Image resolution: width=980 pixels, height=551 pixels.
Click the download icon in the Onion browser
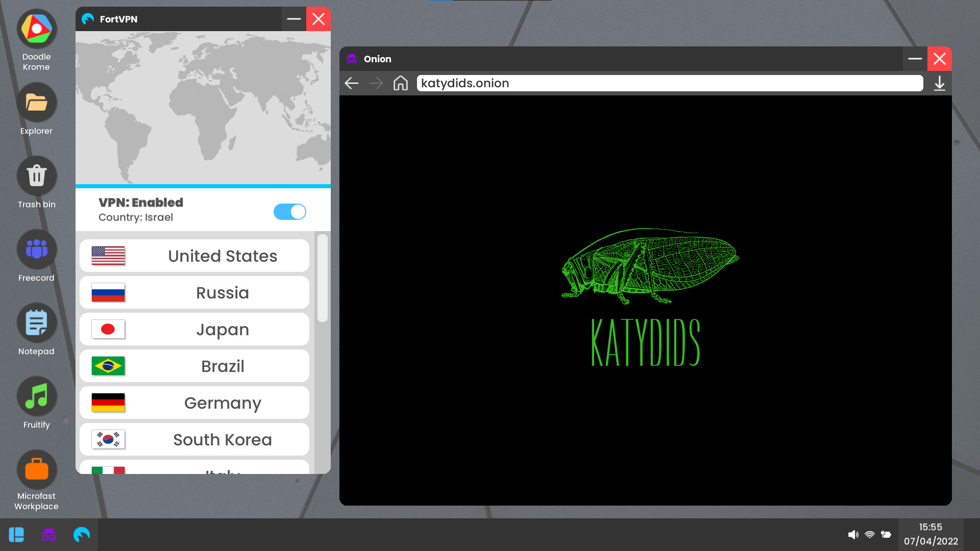click(940, 84)
